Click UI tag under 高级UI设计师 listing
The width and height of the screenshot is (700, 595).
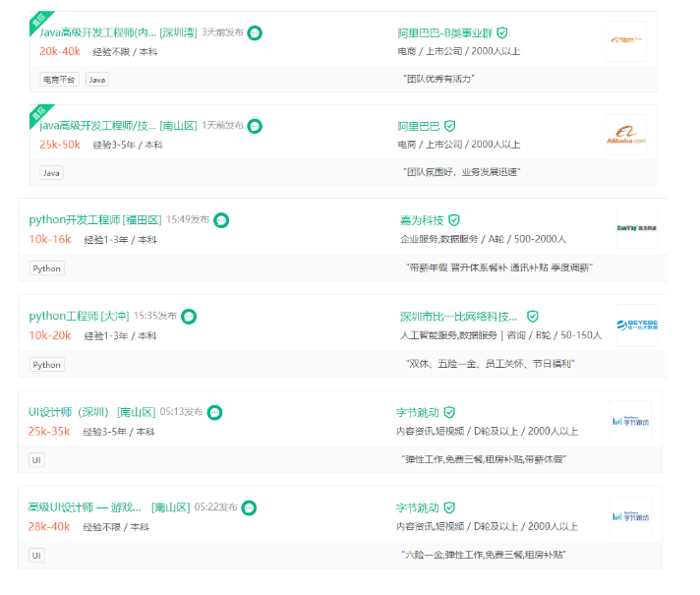pos(36,555)
